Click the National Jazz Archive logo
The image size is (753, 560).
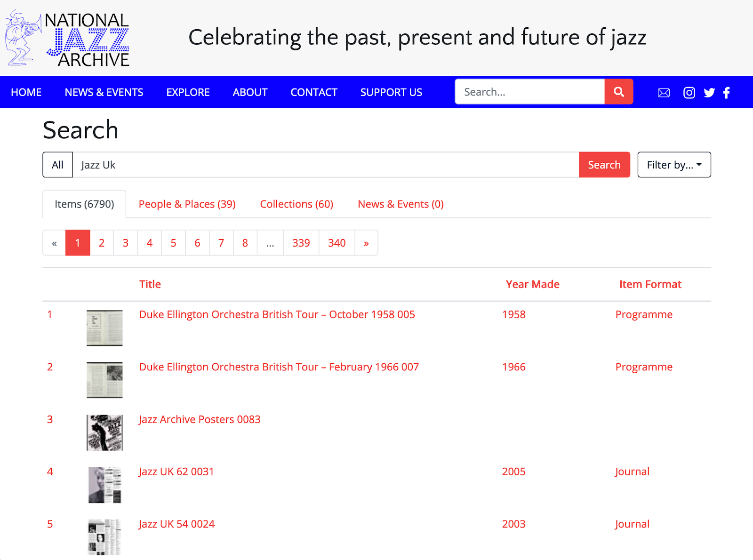(x=67, y=38)
